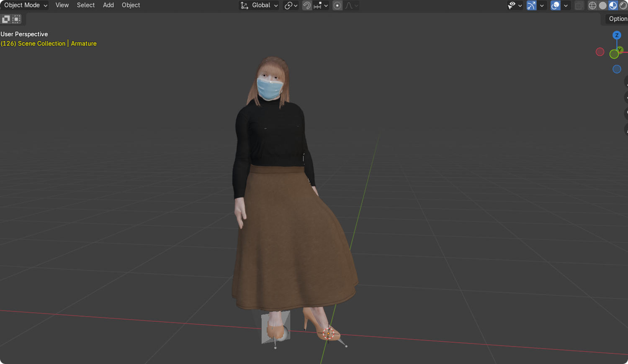Open the object type visibility dropdown
The image size is (628, 364).
pos(515,5)
